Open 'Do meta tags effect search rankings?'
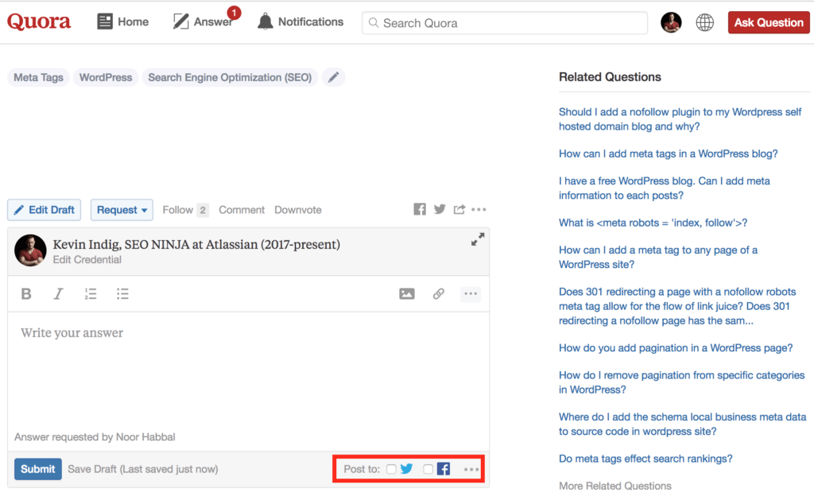Screen dimensions: 814x504 pyautogui.click(x=645, y=459)
